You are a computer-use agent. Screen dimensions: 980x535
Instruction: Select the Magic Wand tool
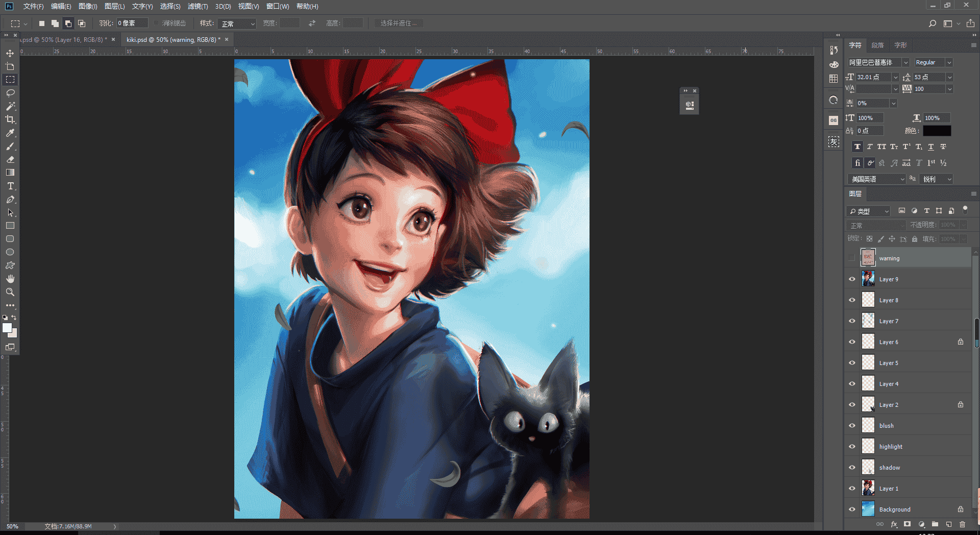coord(10,106)
